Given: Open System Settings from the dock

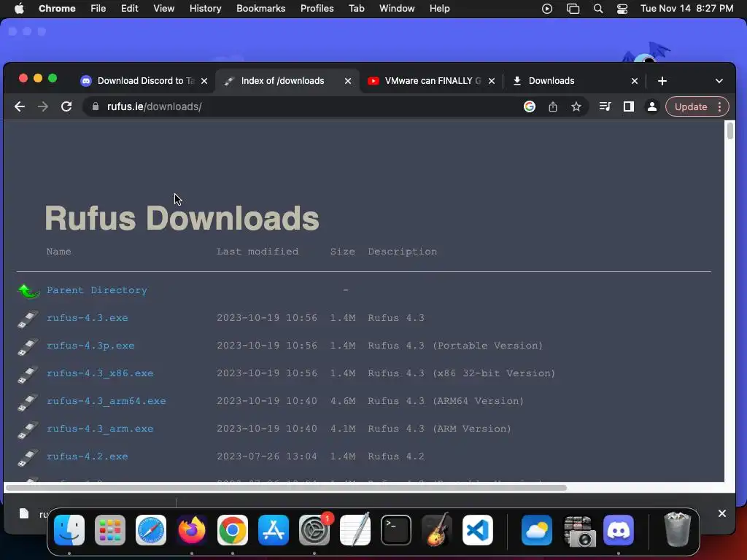Looking at the screenshot, I should [314, 530].
